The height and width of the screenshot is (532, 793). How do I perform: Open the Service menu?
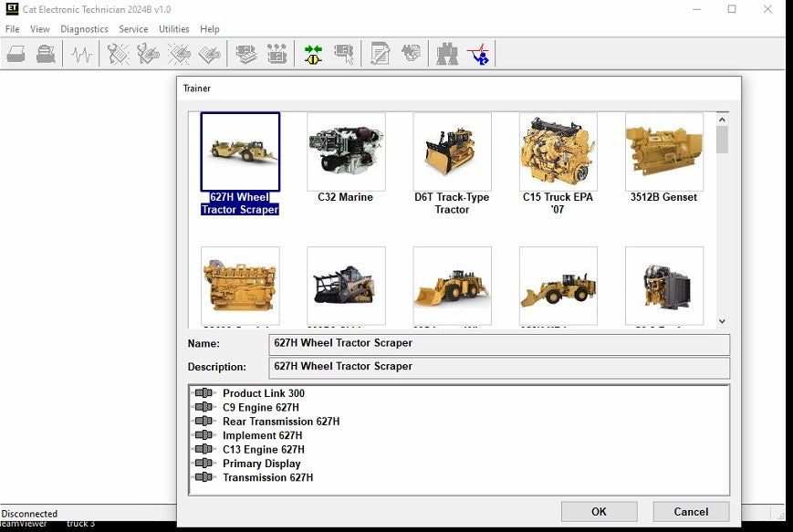point(133,29)
